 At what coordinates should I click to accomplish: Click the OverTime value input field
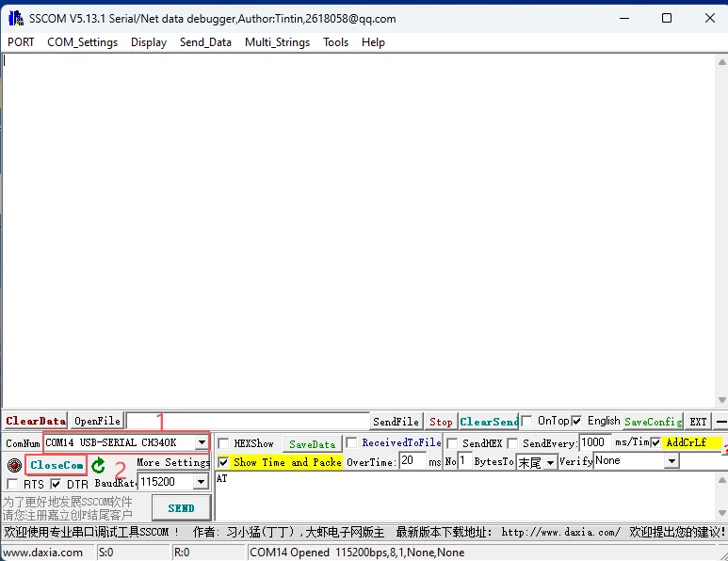412,461
